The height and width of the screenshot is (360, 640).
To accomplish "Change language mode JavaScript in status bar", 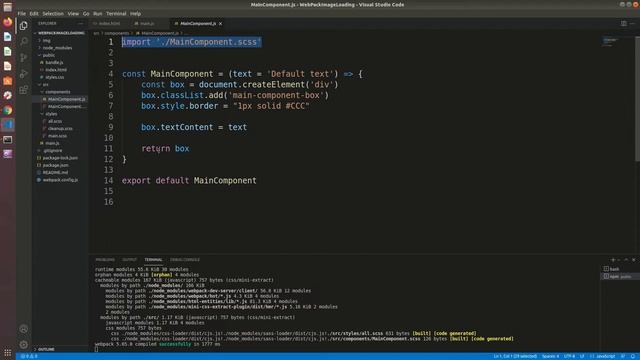I will tap(603, 356).
